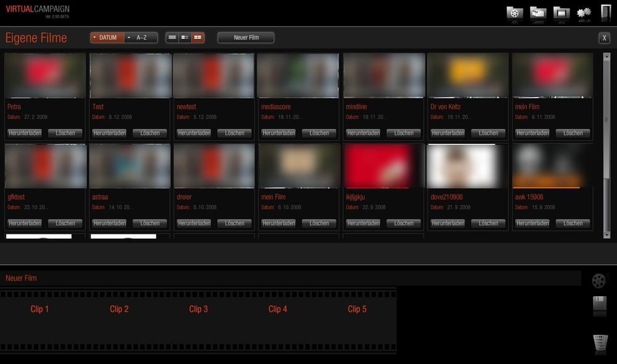Open the filmstrip frame folder icon
Viewport: 617px width, 364px height.
coord(561,13)
